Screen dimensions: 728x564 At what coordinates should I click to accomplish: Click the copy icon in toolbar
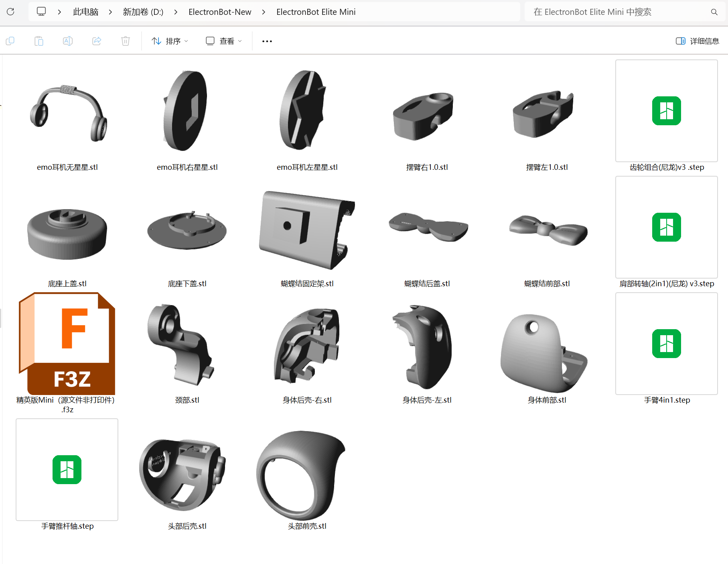10,41
